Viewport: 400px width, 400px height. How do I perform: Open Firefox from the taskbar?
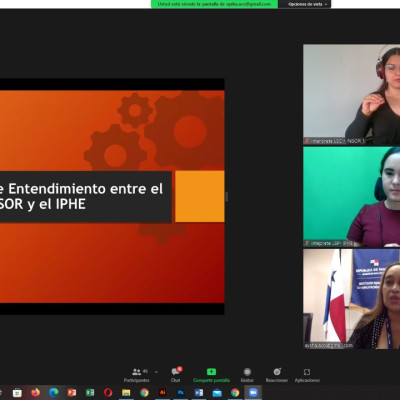35,393
